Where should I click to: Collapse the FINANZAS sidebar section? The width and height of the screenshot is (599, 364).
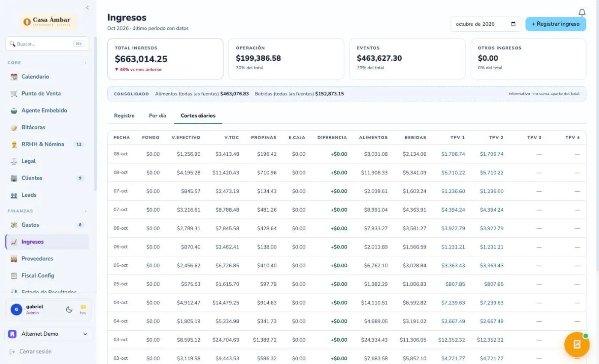86,211
